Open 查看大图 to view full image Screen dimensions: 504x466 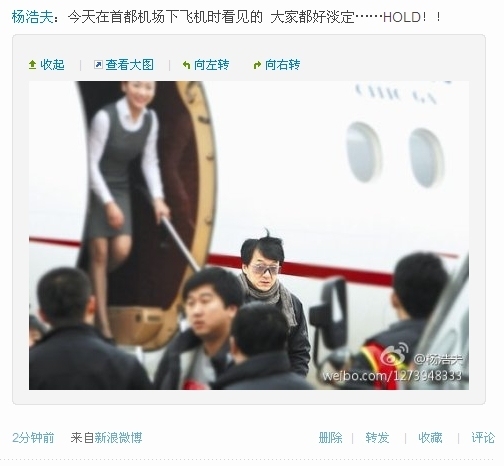[x=130, y=65]
